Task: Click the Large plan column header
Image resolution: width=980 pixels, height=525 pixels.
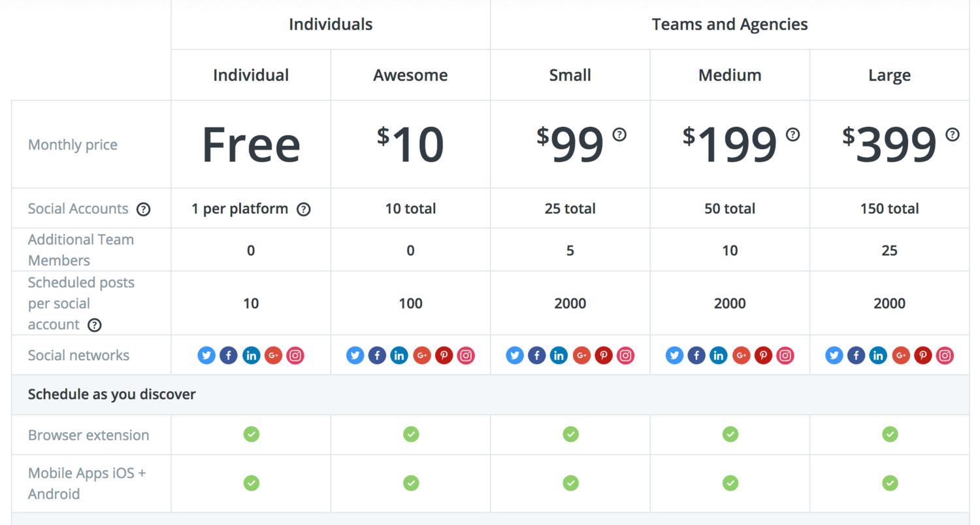Action: [890, 75]
